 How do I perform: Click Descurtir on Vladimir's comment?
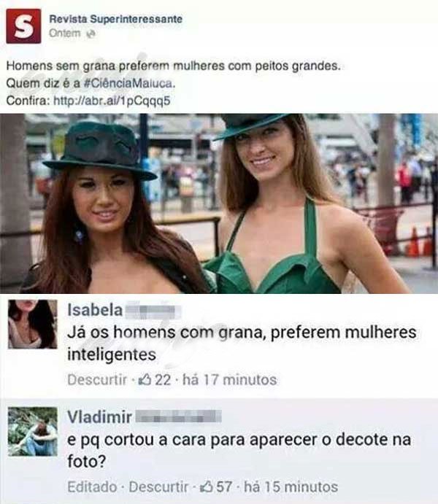[x=158, y=486]
